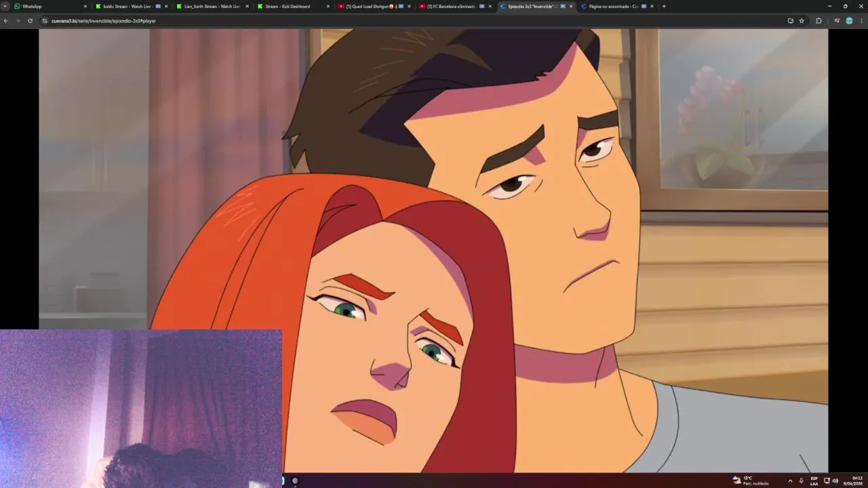Close the Quad Load Shotgun tab

coord(409,6)
